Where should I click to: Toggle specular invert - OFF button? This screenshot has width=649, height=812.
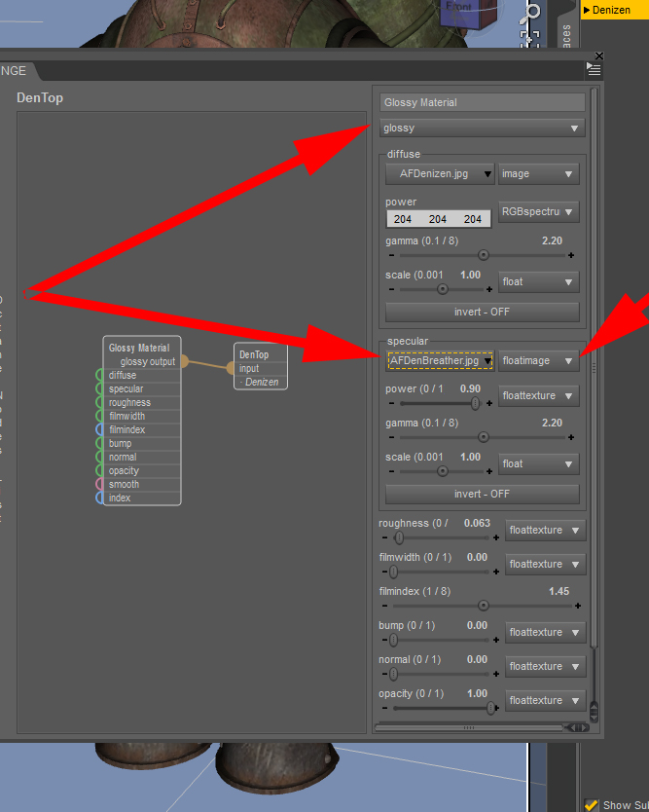coord(482,494)
